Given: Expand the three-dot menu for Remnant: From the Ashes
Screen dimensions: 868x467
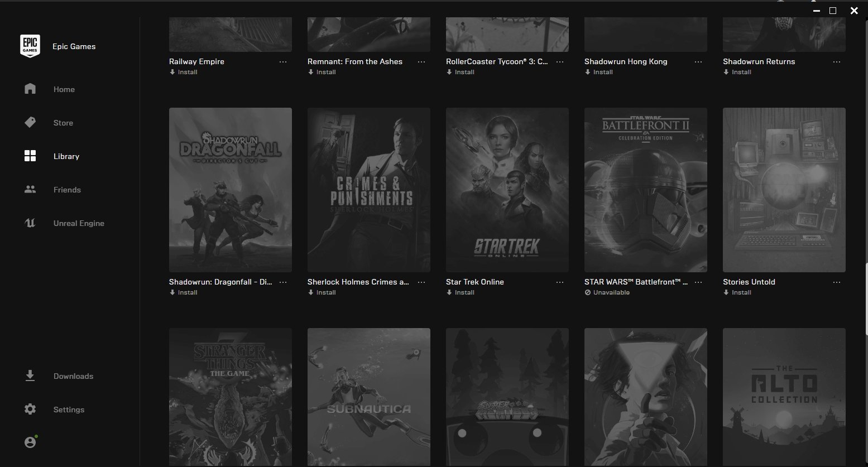Looking at the screenshot, I should click(421, 62).
